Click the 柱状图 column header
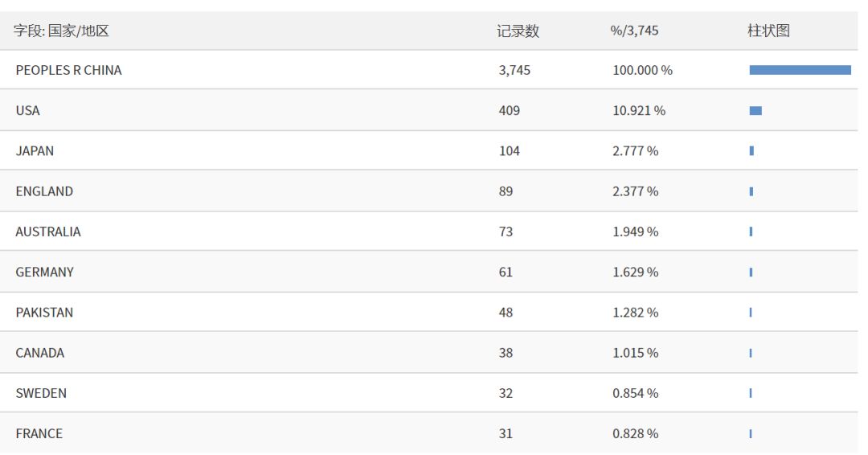The height and width of the screenshot is (455, 868). click(768, 31)
